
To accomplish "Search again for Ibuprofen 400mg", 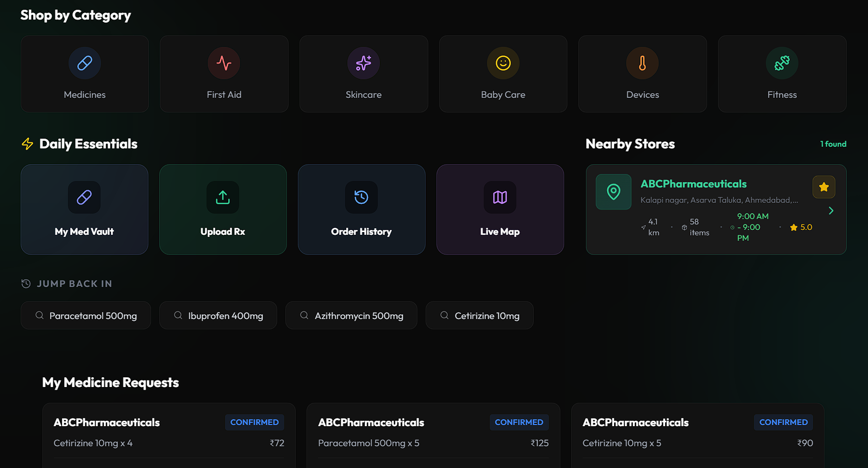I will (218, 315).
